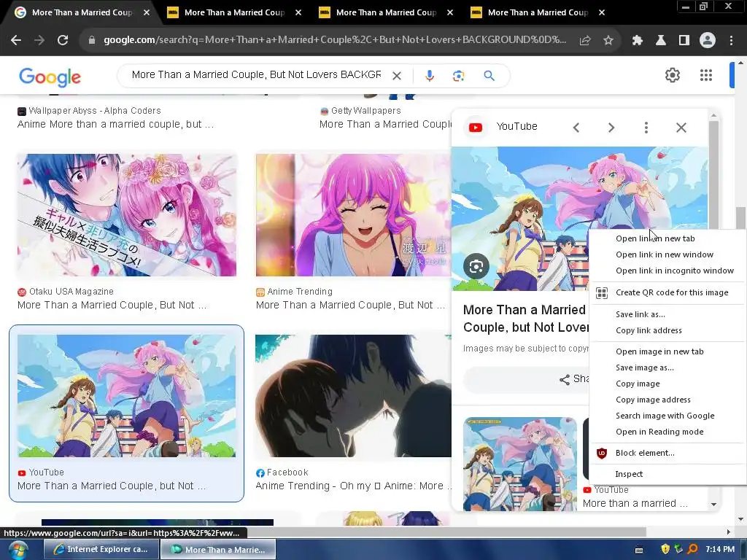Open the More Than a Marrie... taskbar button
747x560 pixels.
click(218, 550)
